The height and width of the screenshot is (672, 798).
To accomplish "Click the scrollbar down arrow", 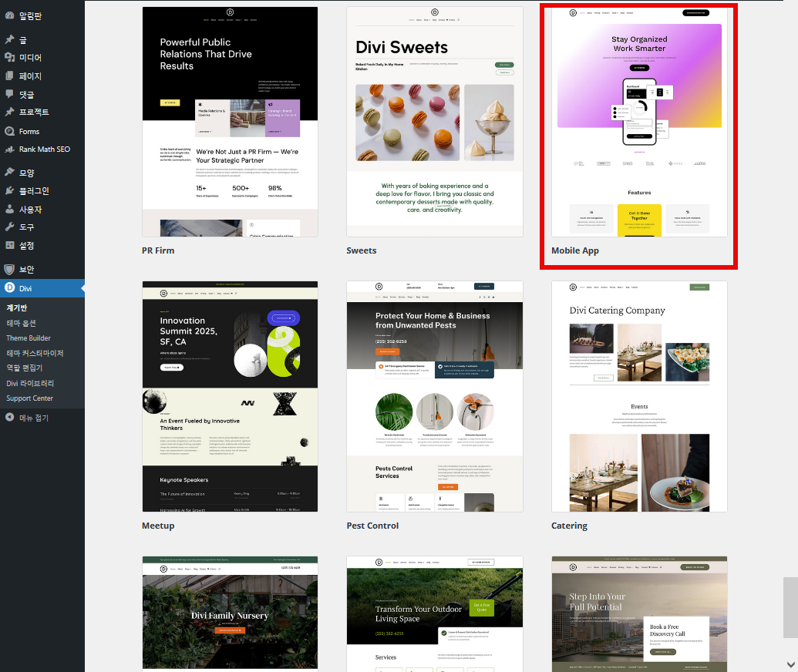I will [x=790, y=664].
